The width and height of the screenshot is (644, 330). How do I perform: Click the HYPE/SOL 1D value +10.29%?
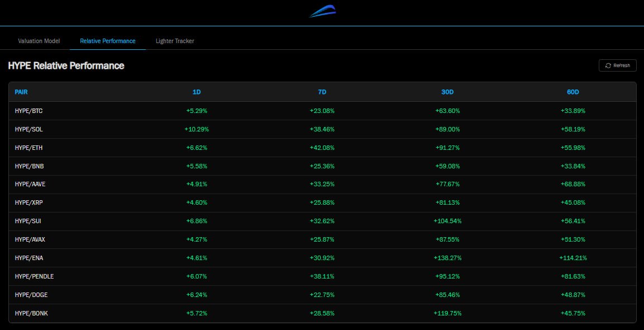pyautogui.click(x=197, y=129)
